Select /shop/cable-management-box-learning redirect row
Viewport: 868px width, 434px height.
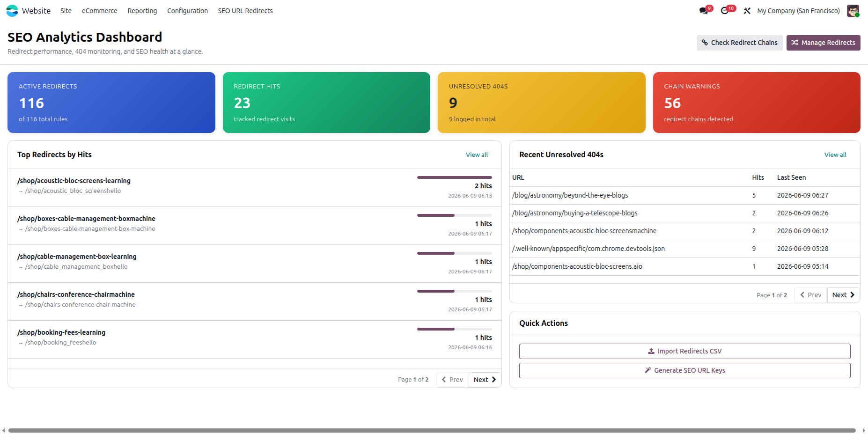[x=255, y=264]
